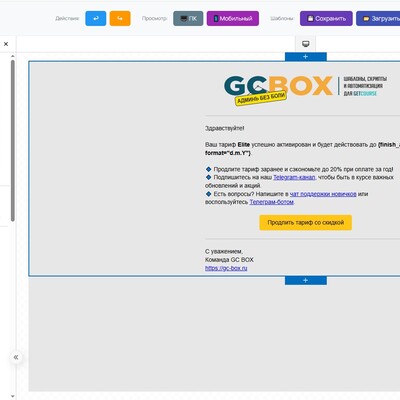The width and height of the screenshot is (400, 400).
Task: Open the чат поддержки новичков link
Action: 323,194
